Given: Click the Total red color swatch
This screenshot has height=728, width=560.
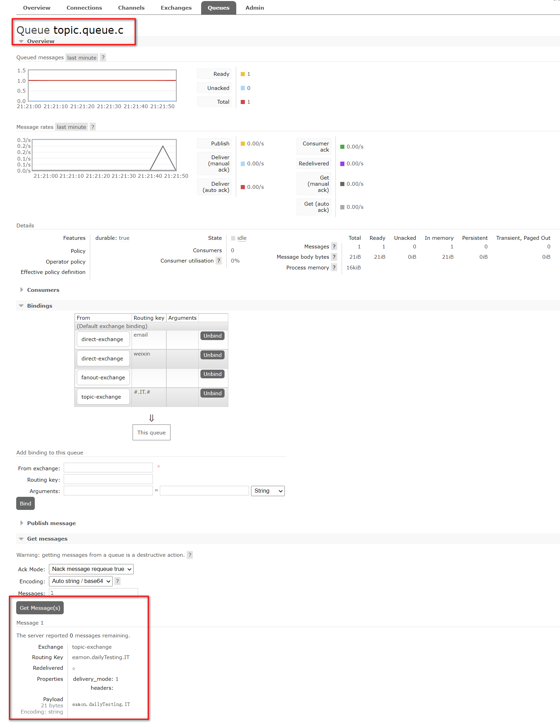Looking at the screenshot, I should tap(243, 102).
